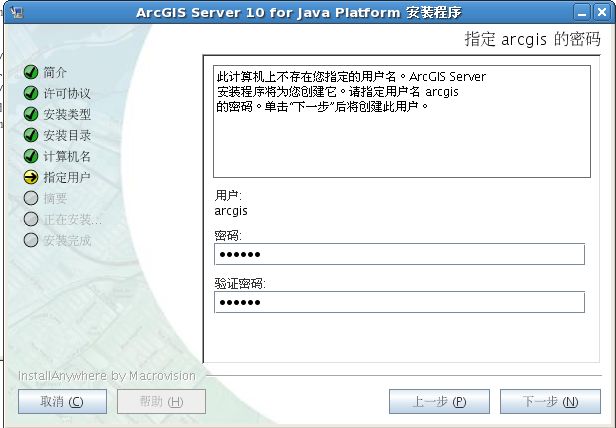Focus the 密码 password field
This screenshot has height=428, width=616.
[400, 254]
